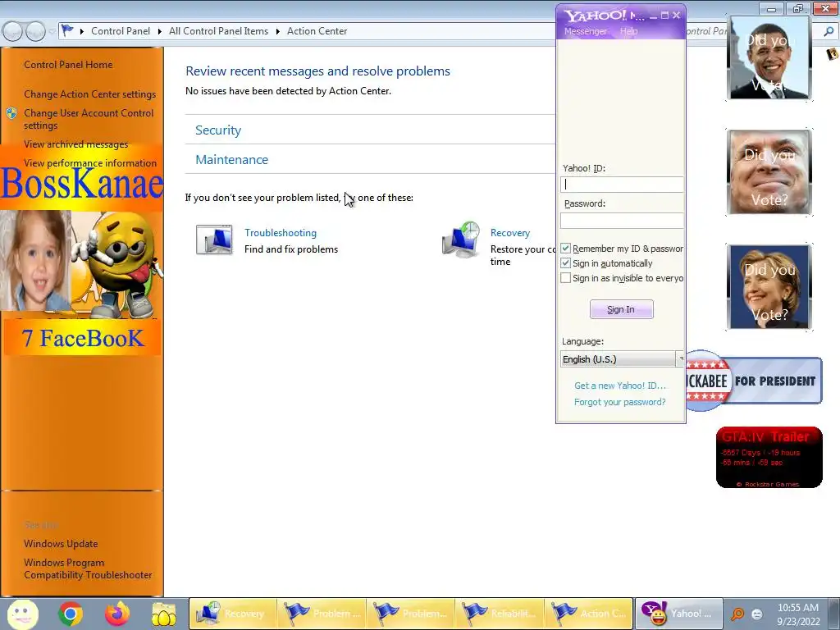Click the forward navigation button
The image size is (840, 630).
point(35,31)
